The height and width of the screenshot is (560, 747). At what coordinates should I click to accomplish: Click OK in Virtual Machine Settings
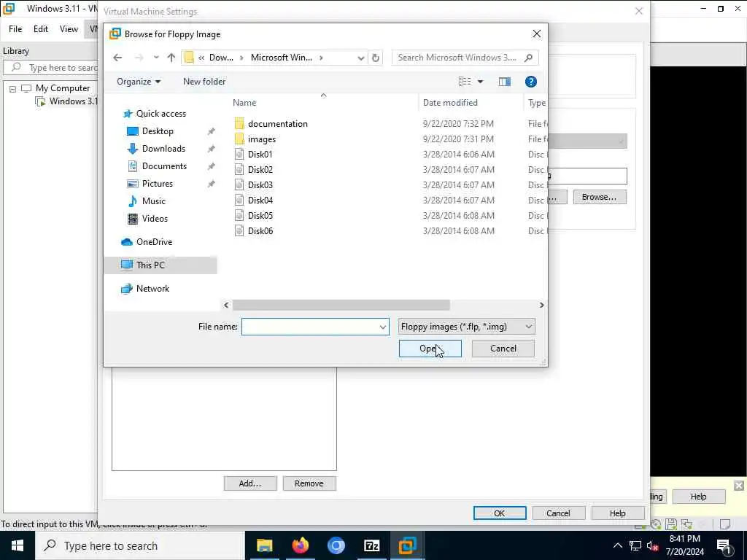click(499, 513)
